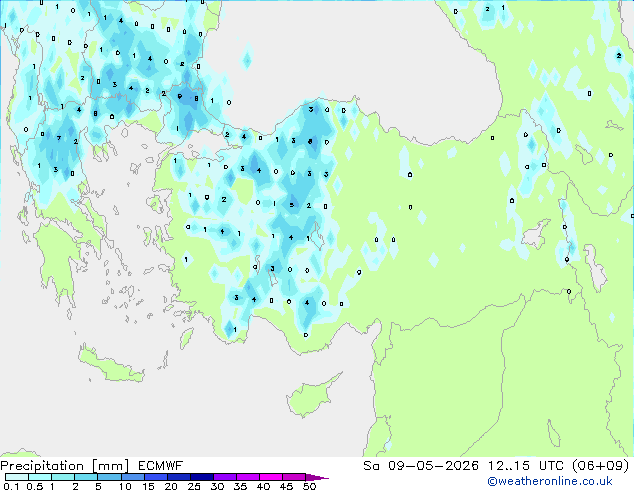Click the above-50 mm legend arrow tip
The width and height of the screenshot is (634, 490).
pos(317,477)
